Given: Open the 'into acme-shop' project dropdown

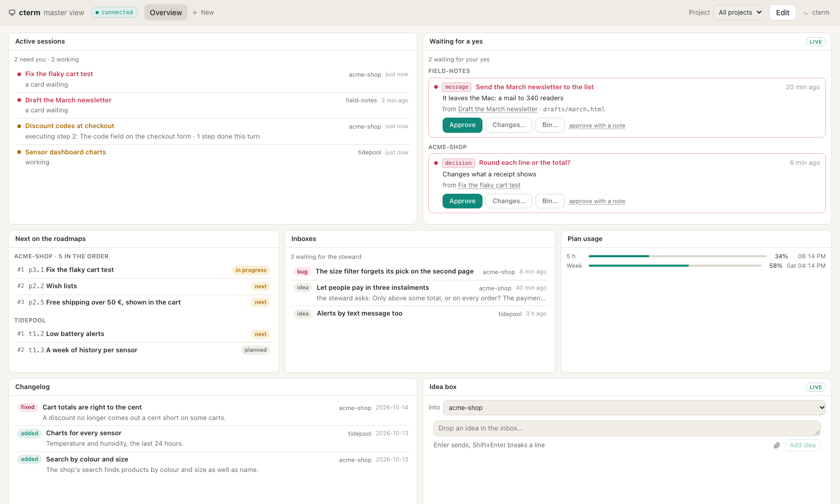Looking at the screenshot, I should pyautogui.click(x=634, y=408).
